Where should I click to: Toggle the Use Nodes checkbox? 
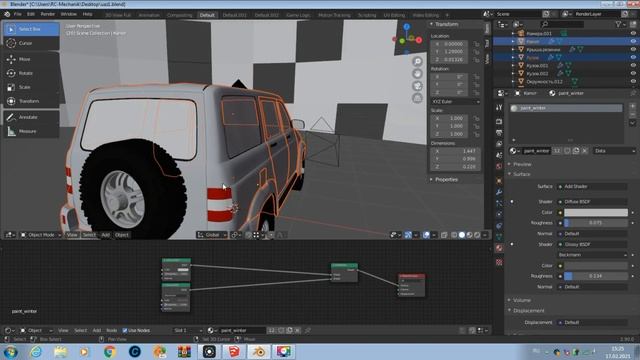[x=125, y=330]
